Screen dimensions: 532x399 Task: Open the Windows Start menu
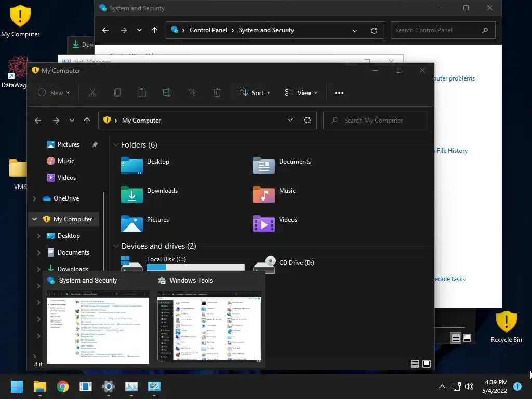tap(17, 387)
